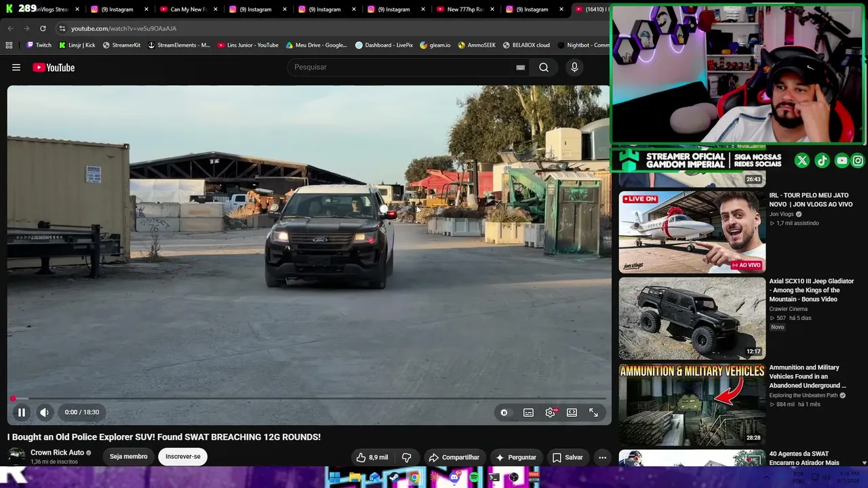View site information icon in address bar
This screenshot has width=868, height=488.
(62, 28)
